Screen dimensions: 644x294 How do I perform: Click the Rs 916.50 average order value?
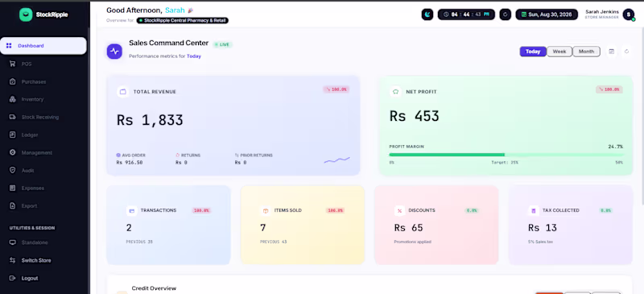(x=130, y=163)
